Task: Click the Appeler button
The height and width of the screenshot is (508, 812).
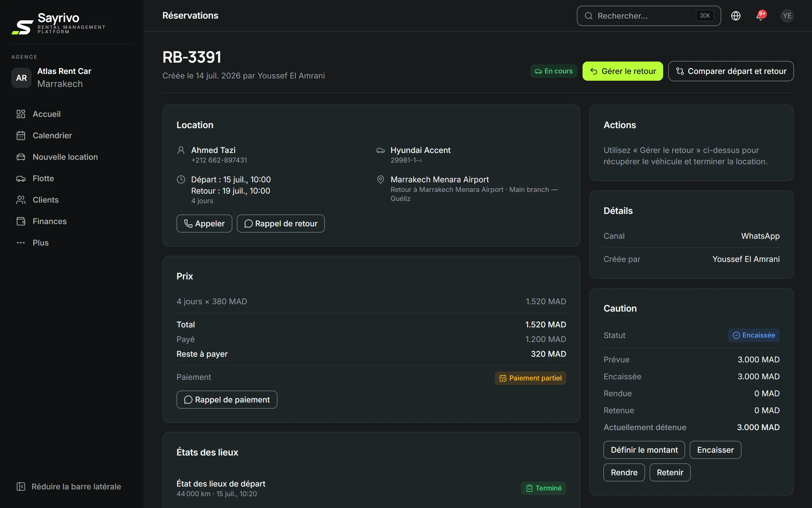Action: (x=204, y=224)
